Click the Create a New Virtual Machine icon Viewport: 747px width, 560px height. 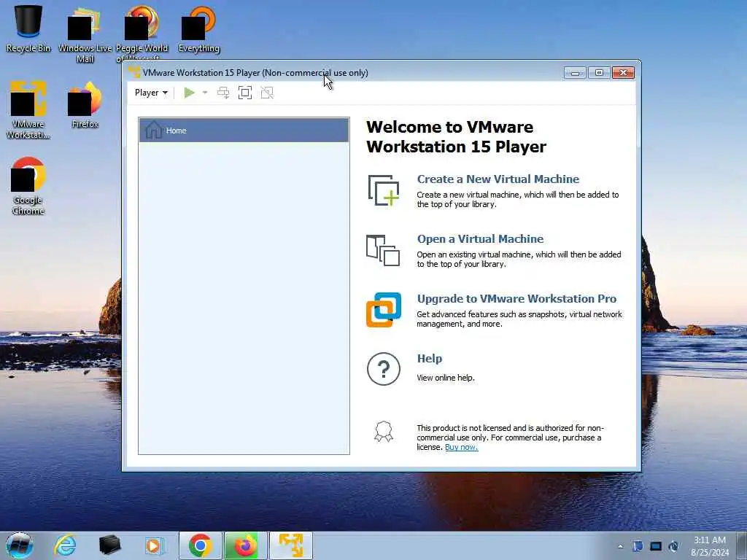[384, 190]
